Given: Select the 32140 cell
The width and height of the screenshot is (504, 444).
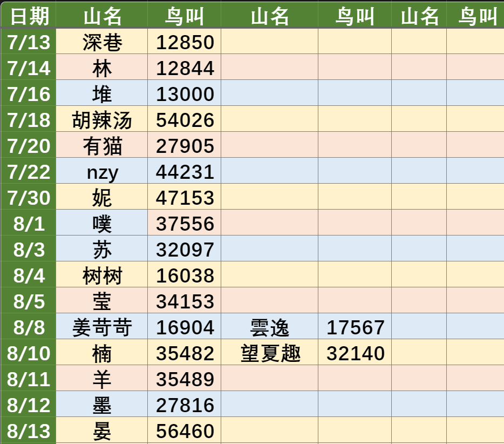Looking at the screenshot, I should 355,352.
